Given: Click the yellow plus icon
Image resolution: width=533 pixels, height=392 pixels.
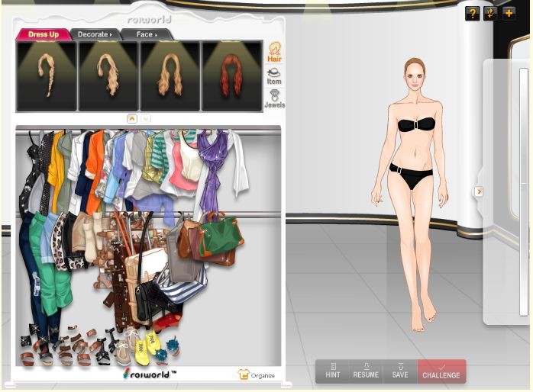Looking at the screenshot, I should (509, 13).
